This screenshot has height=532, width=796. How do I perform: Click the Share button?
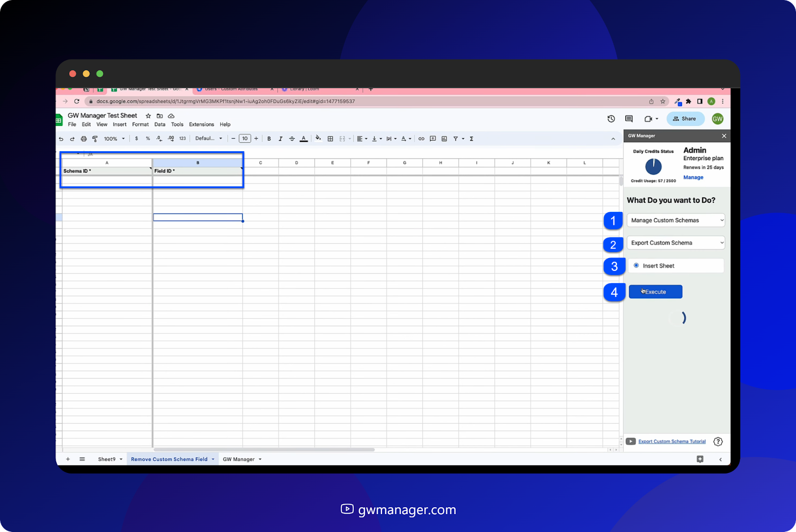[x=685, y=119]
